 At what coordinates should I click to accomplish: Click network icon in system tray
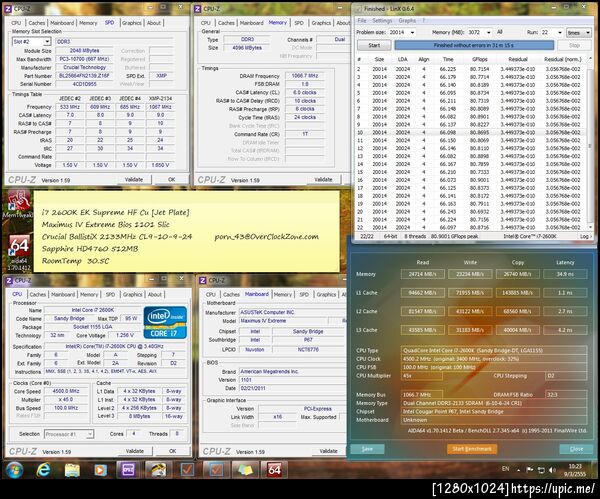coord(541,470)
